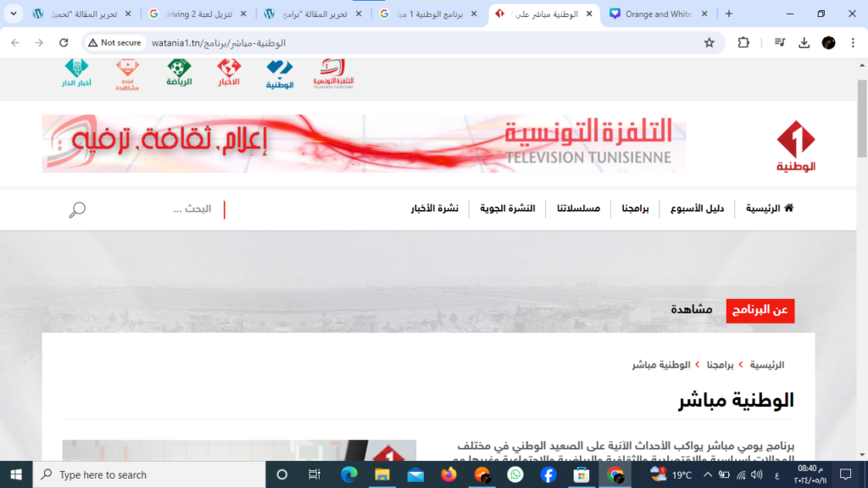The width and height of the screenshot is (868, 488).
Task: Show hidden system tray icons
Action: tap(708, 474)
